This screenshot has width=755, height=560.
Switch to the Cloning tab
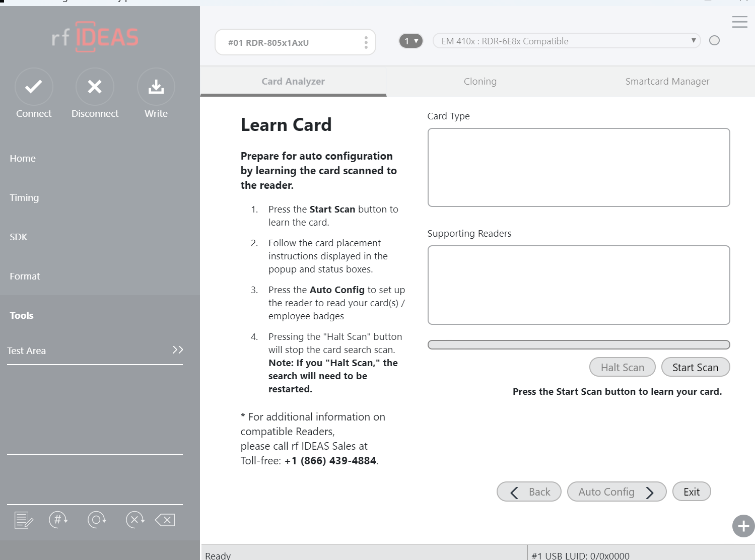point(480,82)
